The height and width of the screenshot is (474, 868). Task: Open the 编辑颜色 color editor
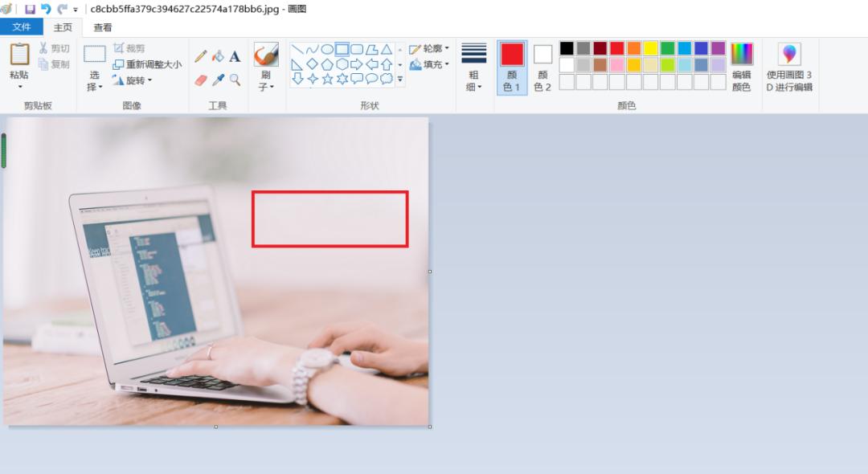pos(742,67)
